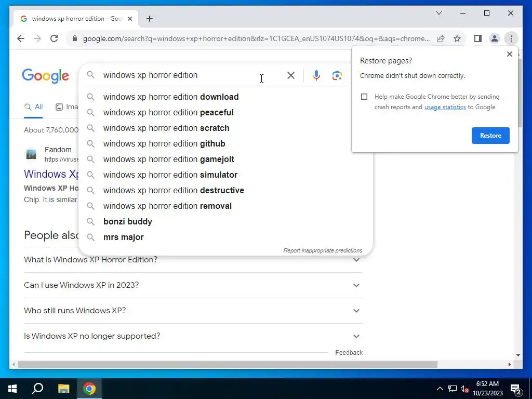Open the Windows Xp result title link
Screen dimensions: 532x399
click(51, 174)
